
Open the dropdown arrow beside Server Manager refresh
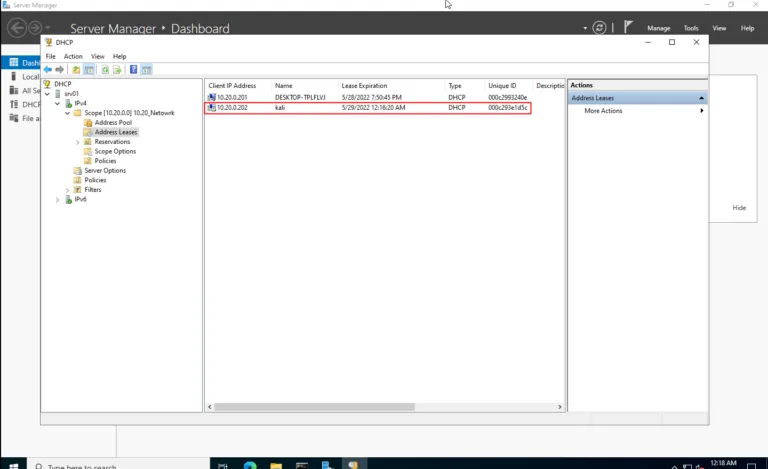[585, 28]
